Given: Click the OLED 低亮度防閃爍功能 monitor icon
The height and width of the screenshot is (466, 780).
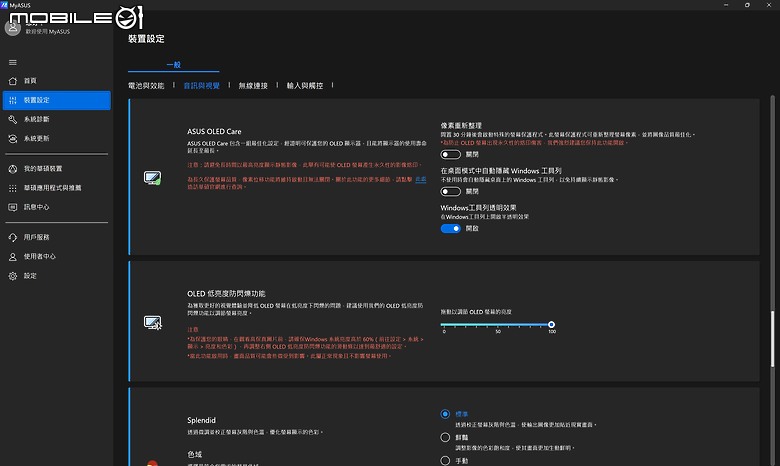Looking at the screenshot, I should [152, 323].
